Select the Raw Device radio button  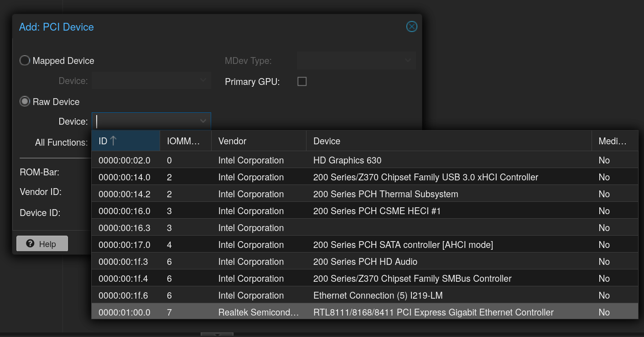pos(25,102)
